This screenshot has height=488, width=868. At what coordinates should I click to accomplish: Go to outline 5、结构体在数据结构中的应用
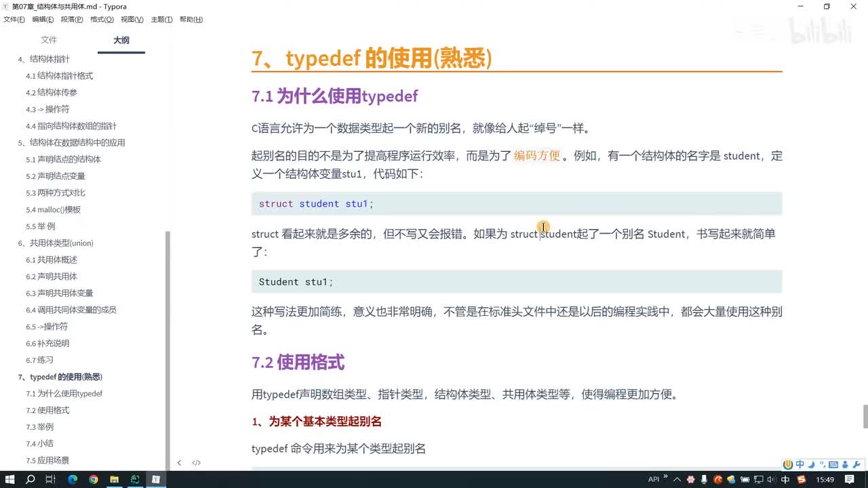pyautogui.click(x=71, y=142)
